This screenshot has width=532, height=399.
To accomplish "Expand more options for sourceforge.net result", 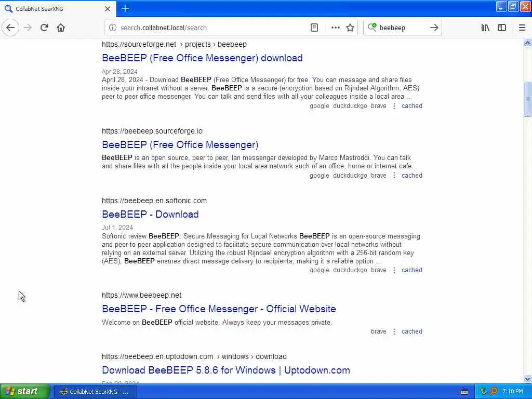I will coord(394,106).
